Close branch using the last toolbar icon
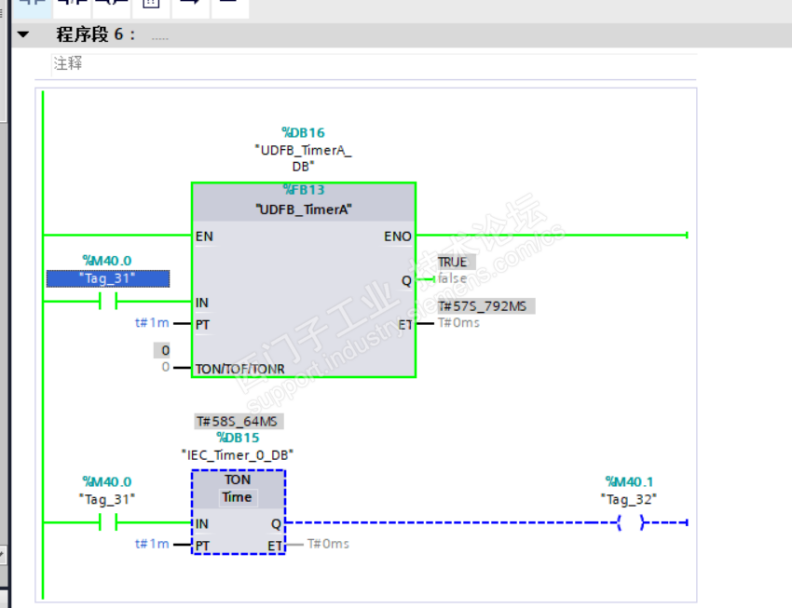 (x=230, y=6)
